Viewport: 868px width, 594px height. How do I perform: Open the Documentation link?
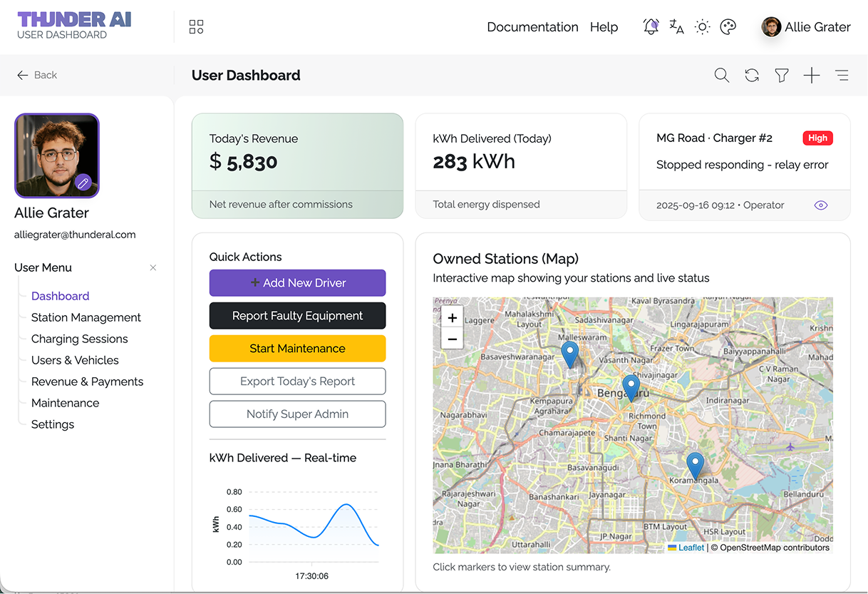tap(532, 26)
